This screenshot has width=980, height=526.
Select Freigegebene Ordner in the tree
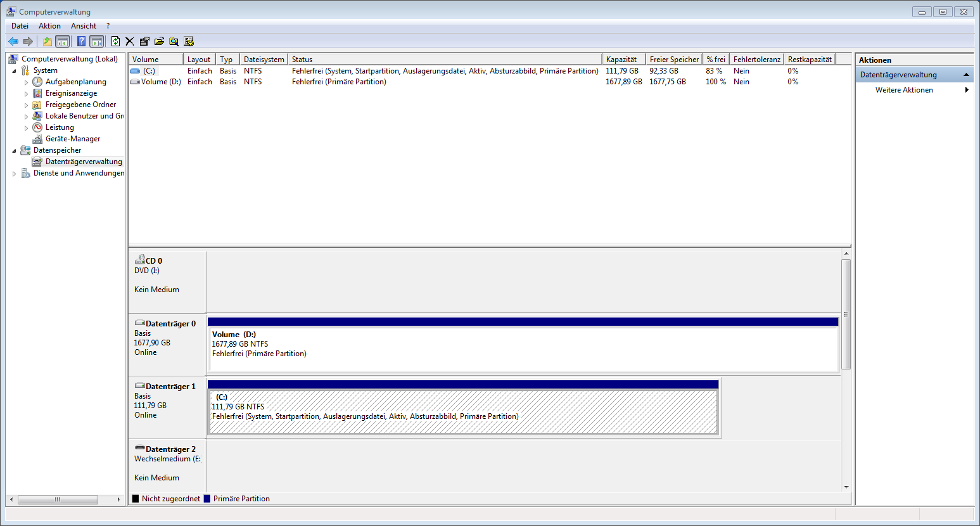tap(80, 105)
